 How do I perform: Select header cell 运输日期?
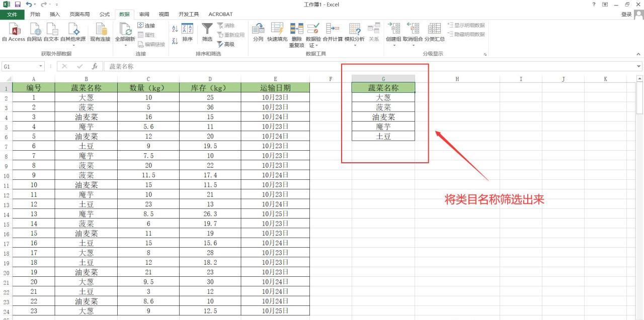coord(275,88)
